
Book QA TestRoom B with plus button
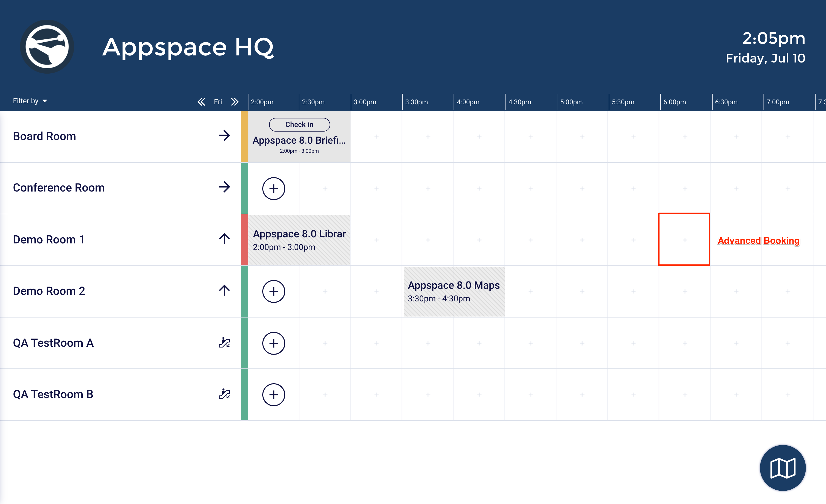tap(274, 395)
